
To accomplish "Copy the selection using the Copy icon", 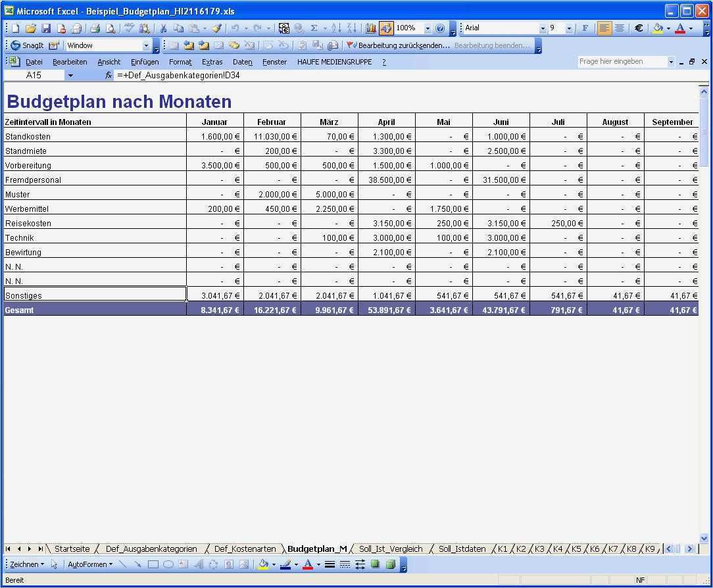I will tap(179, 28).
